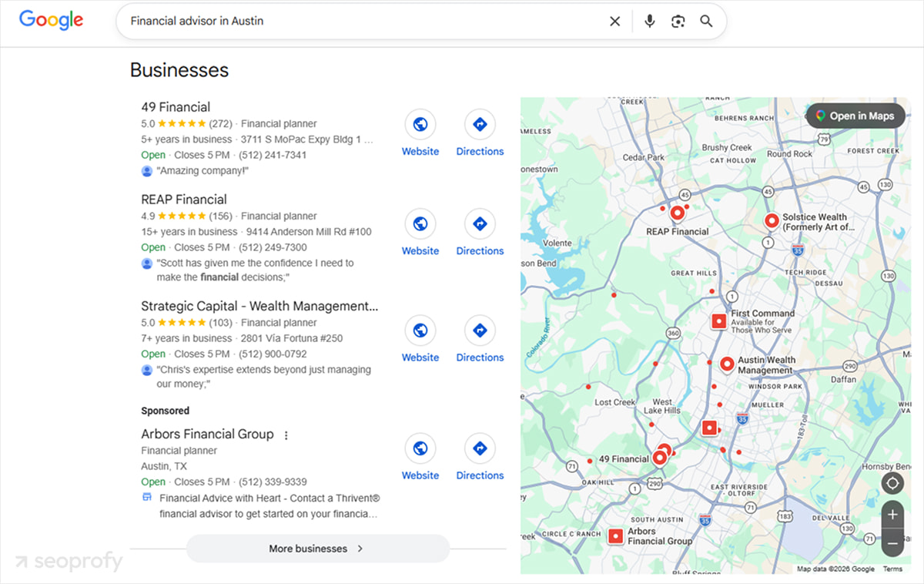
Task: Click Strategic Capital phone (512) 900-0792
Action: pos(273,354)
